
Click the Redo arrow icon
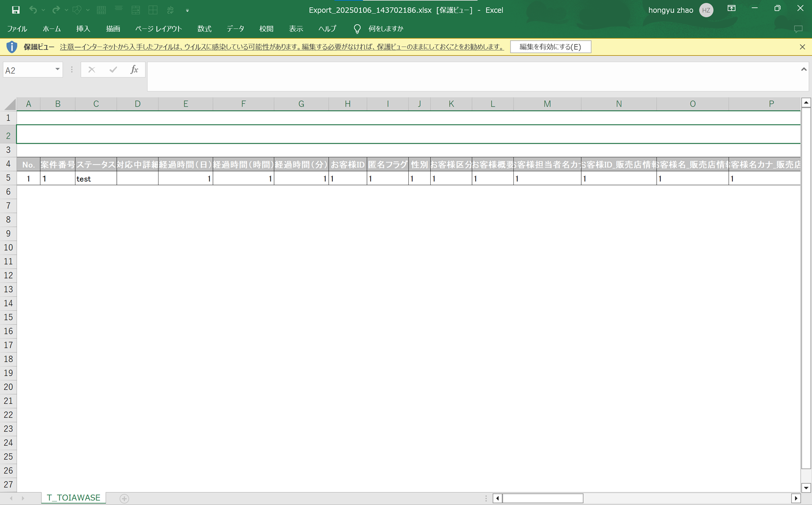point(56,10)
